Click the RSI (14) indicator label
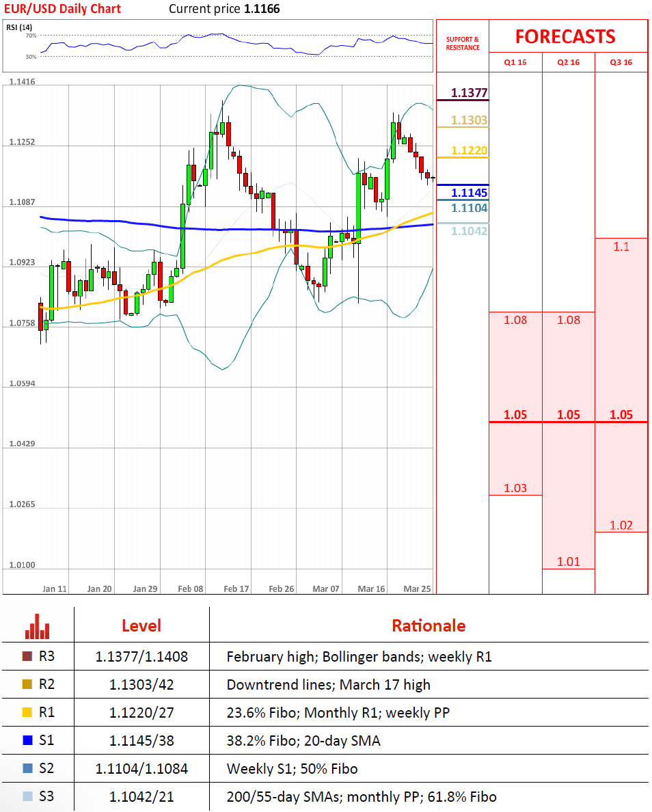Screen dimensions: 652x812 (19, 27)
